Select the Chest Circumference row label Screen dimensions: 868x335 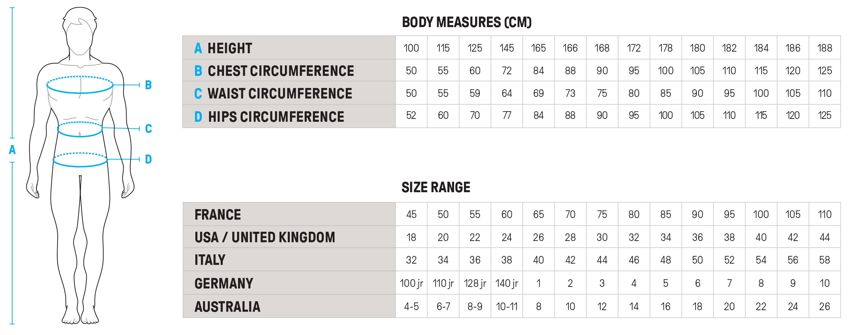coord(280,71)
